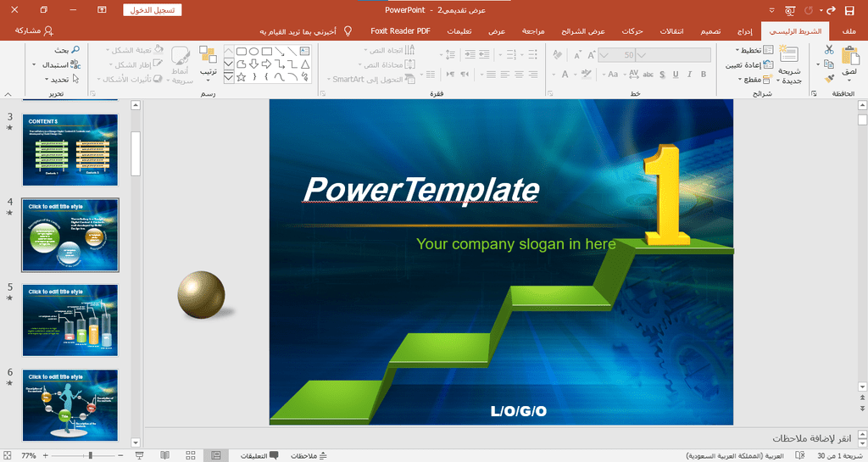Select the text box shape in gallery

305,52
